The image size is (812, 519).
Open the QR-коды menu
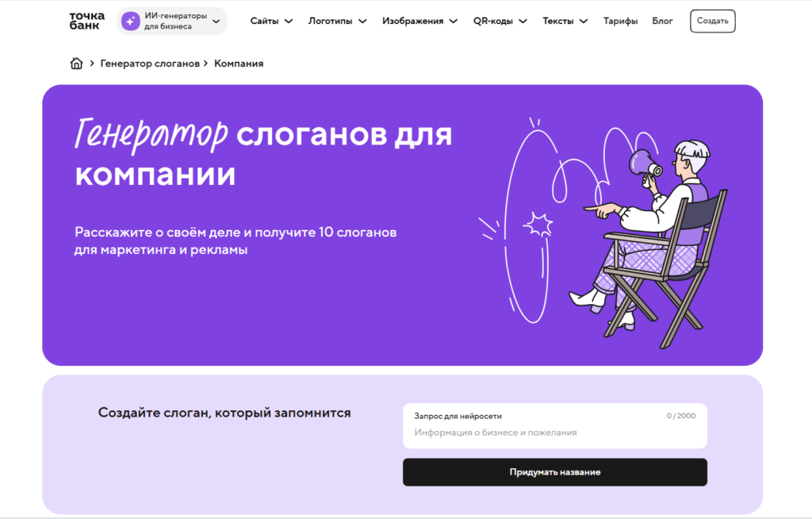click(493, 21)
